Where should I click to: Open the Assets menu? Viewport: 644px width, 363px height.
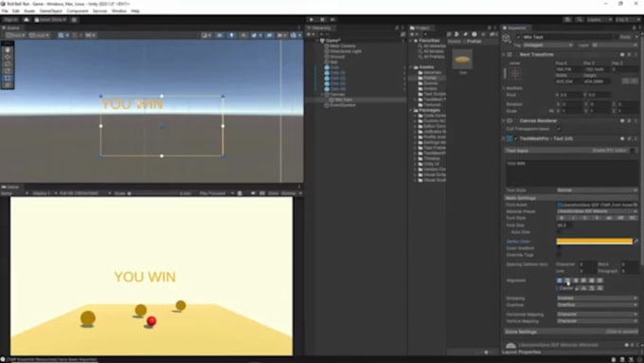pos(29,11)
